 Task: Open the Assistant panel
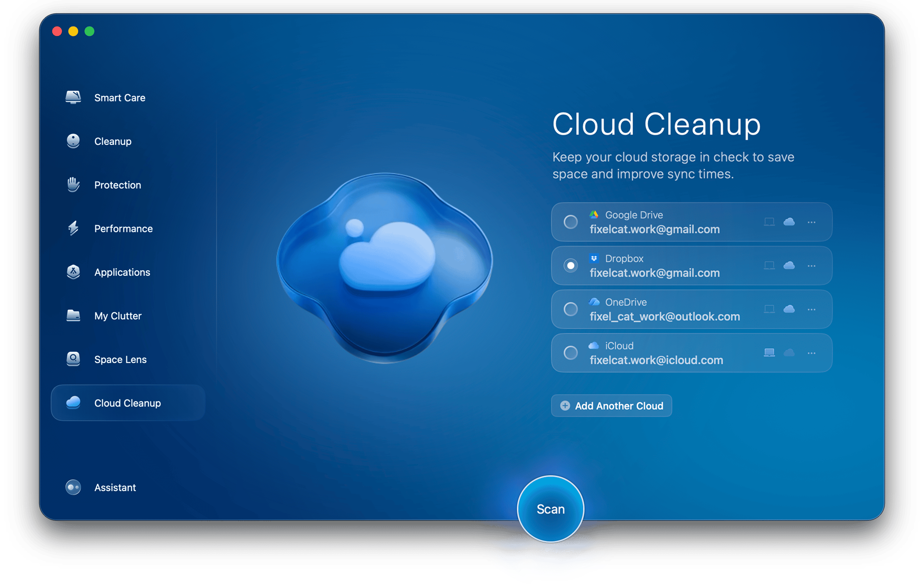(115, 487)
